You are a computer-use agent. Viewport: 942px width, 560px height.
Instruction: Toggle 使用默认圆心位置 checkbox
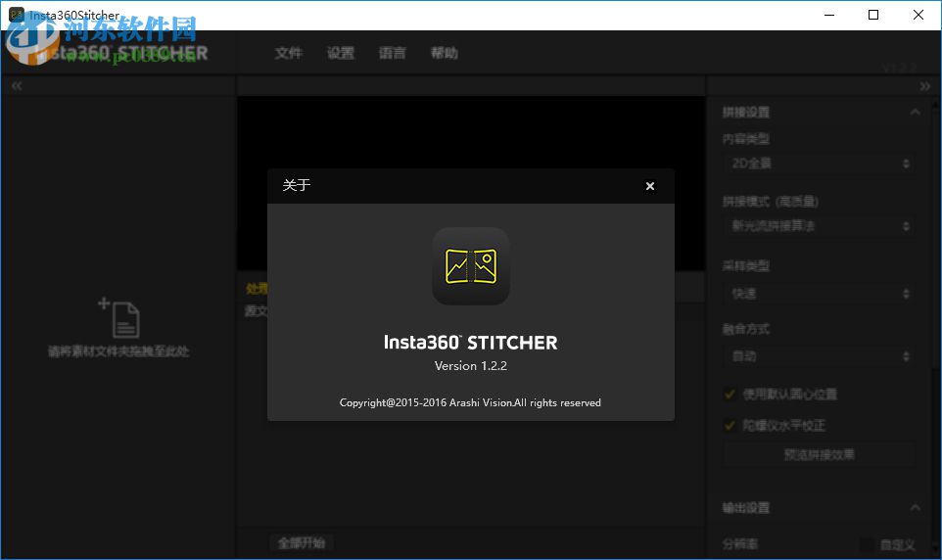coord(730,395)
